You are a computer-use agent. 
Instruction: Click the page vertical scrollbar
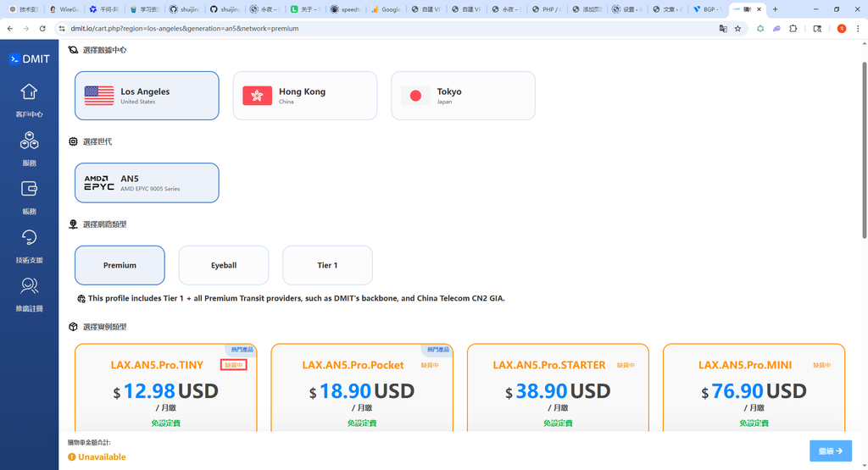click(x=864, y=151)
